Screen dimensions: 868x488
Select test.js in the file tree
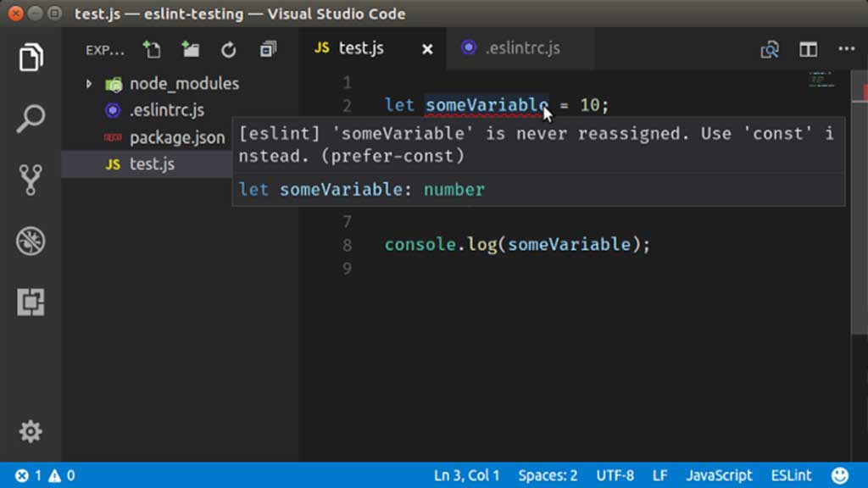click(x=153, y=164)
